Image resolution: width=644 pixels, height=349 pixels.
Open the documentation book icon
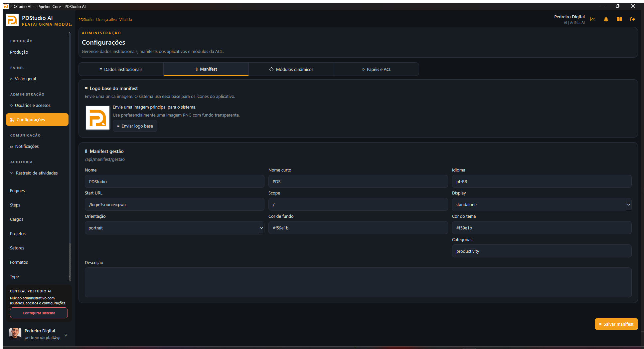coord(619,19)
